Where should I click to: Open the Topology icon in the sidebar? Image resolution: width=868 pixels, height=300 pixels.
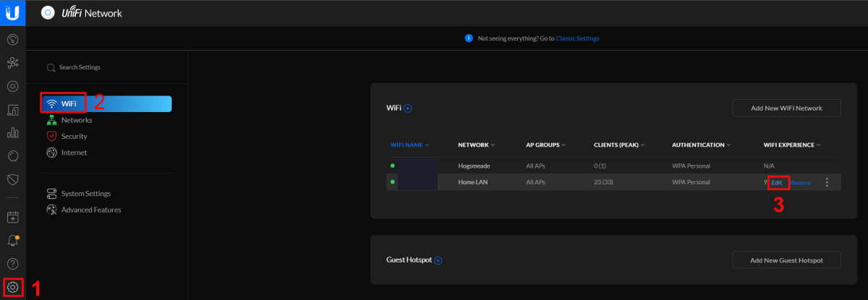click(12, 62)
